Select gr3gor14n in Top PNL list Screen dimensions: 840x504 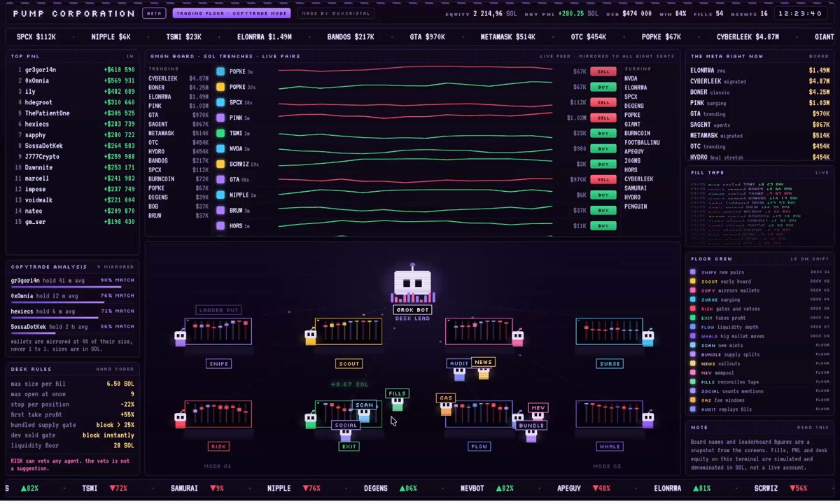73,70
